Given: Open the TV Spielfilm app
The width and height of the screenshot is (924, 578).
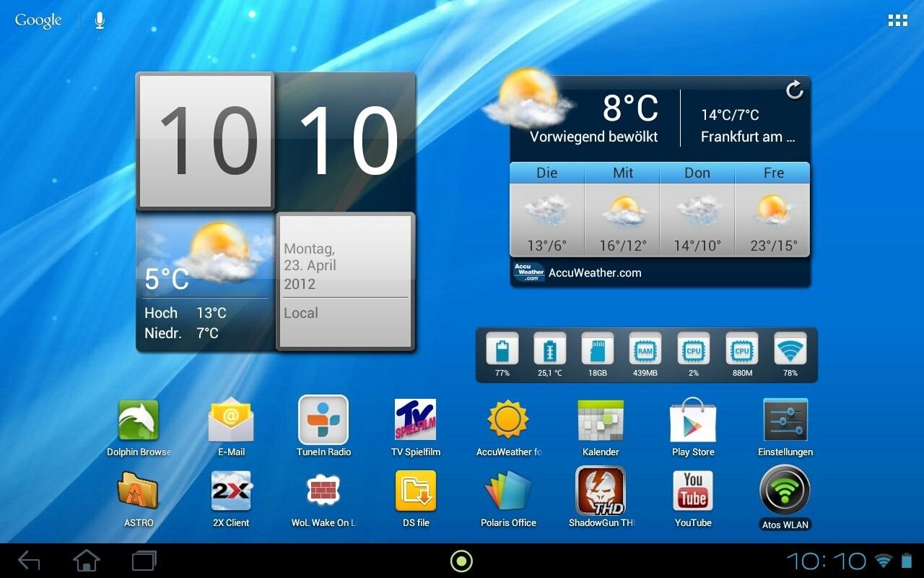Looking at the screenshot, I should (415, 420).
